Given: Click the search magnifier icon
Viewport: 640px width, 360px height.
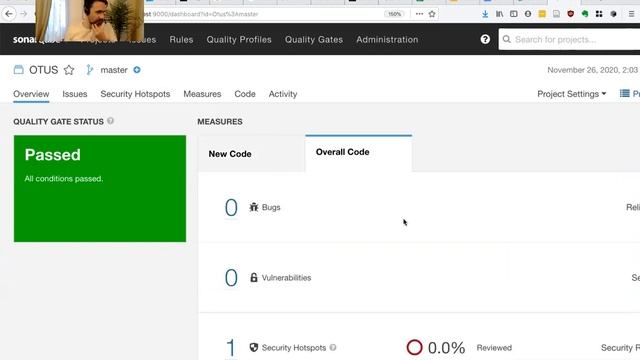Looking at the screenshot, I should pos(507,39).
